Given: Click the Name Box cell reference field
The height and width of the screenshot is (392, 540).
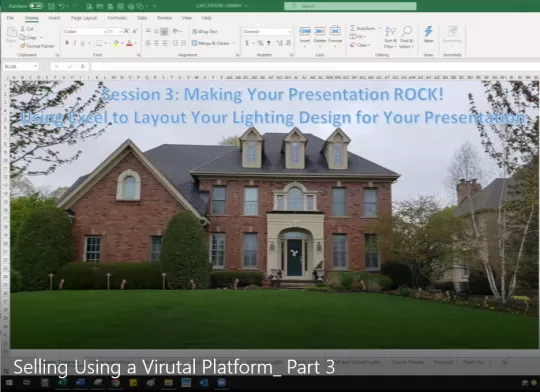Looking at the screenshot, I should pyautogui.click(x=21, y=66).
